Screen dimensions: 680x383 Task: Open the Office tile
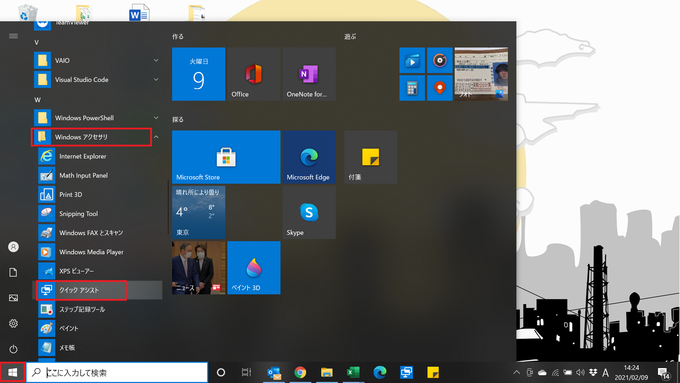pyautogui.click(x=254, y=74)
